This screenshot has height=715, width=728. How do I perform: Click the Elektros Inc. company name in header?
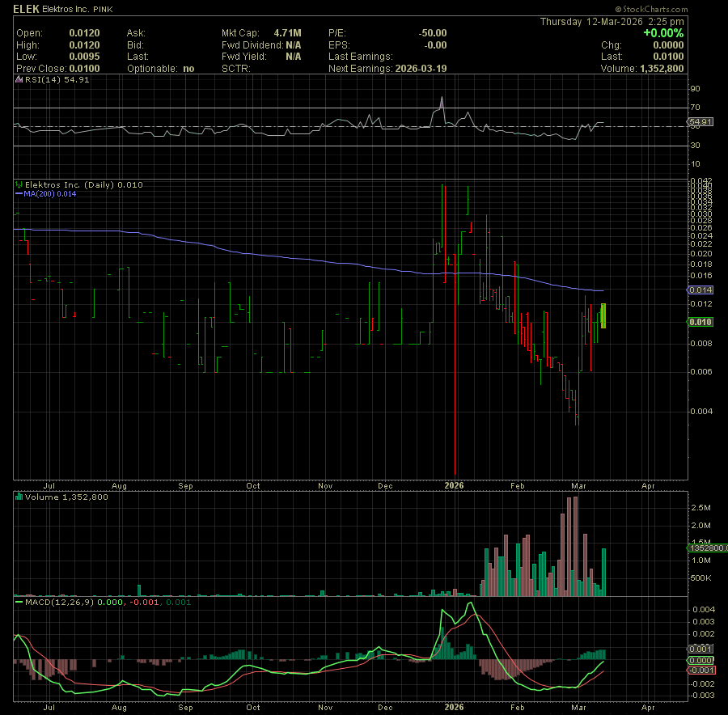coord(66,9)
